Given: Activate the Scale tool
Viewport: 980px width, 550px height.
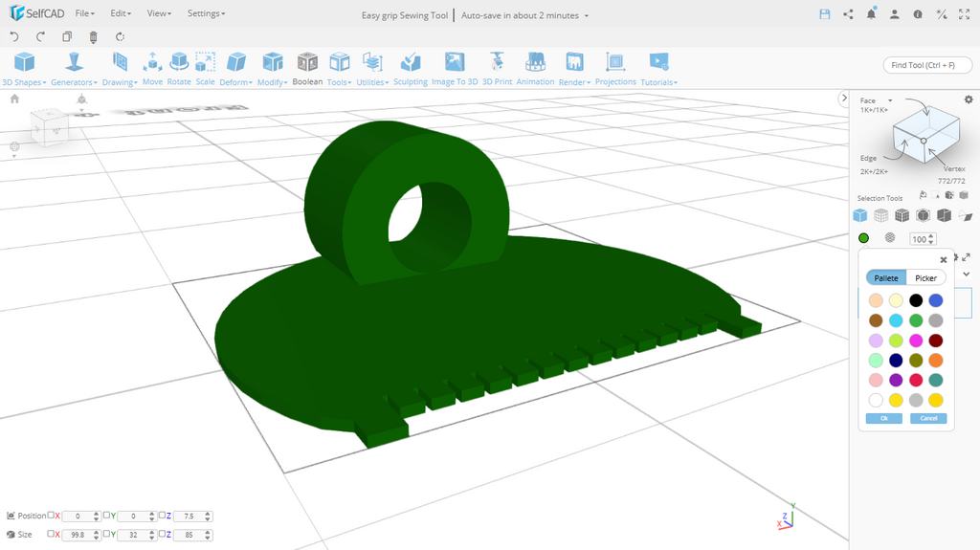Looking at the screenshot, I should [x=205, y=69].
